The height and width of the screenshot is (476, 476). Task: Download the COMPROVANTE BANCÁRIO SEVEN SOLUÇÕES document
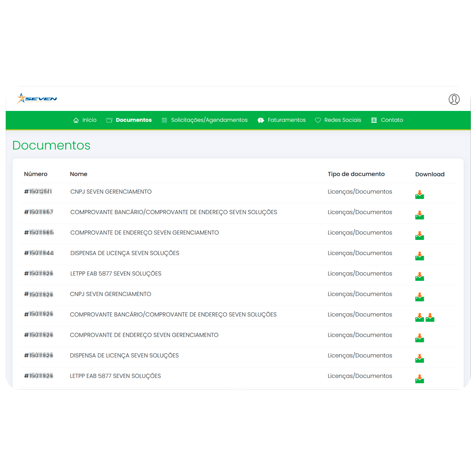pos(419,214)
